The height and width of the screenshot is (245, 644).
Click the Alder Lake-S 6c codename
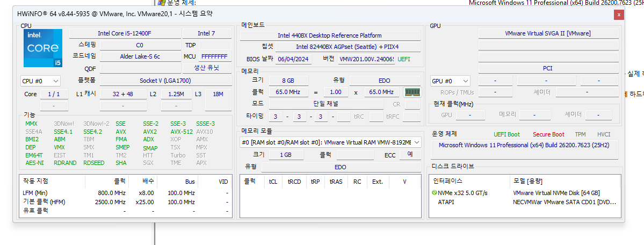[140, 56]
